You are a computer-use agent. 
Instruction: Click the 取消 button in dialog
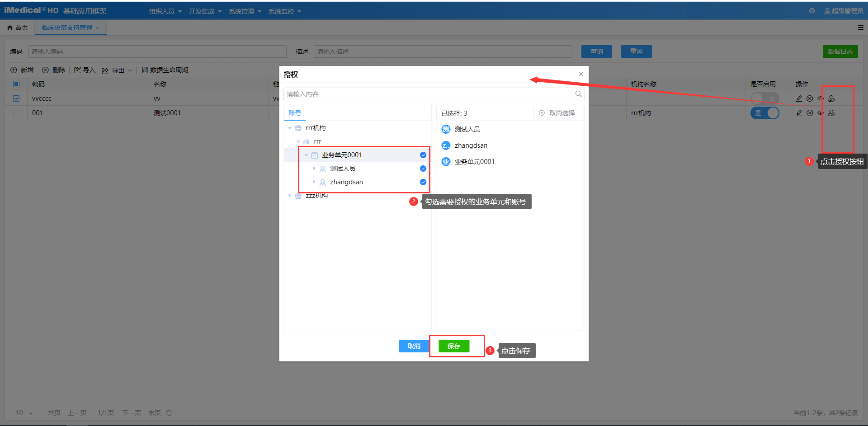pyautogui.click(x=414, y=346)
